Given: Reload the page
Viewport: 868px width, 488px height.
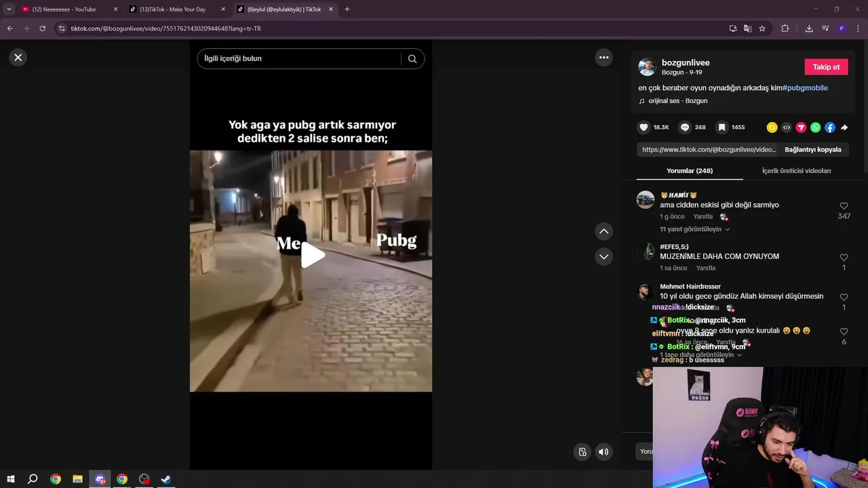Looking at the screenshot, I should click(x=42, y=28).
